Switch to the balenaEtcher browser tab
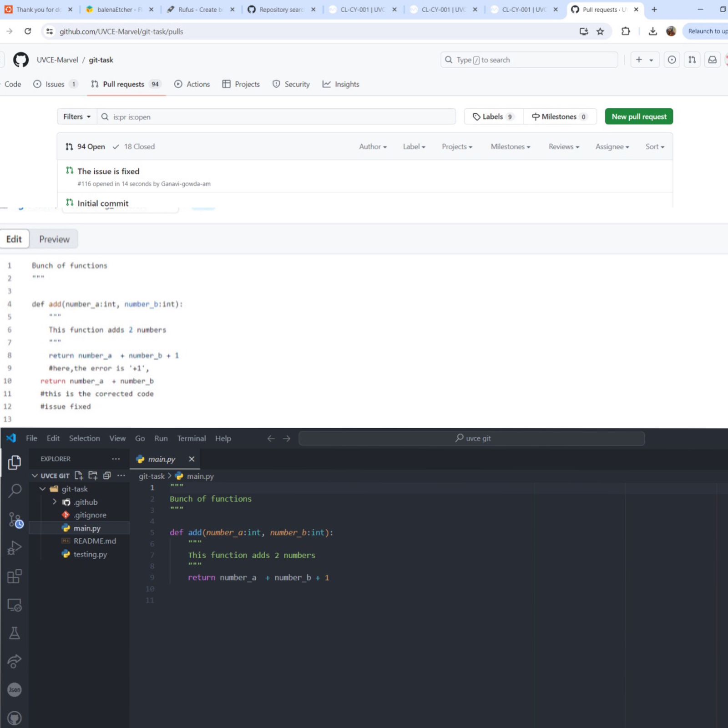 (120, 9)
